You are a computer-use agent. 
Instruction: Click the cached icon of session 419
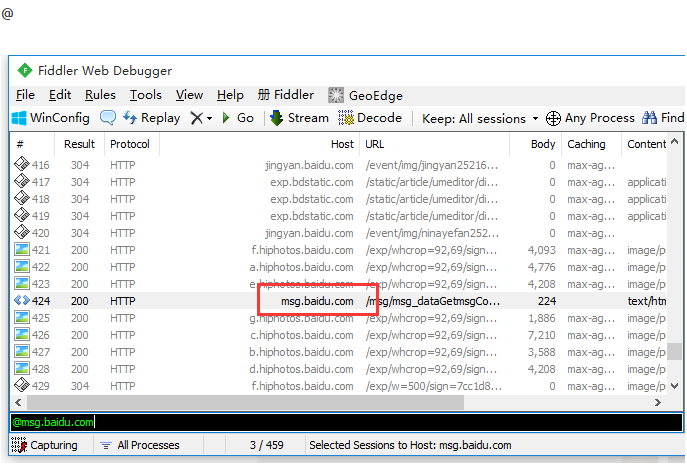(x=21, y=215)
